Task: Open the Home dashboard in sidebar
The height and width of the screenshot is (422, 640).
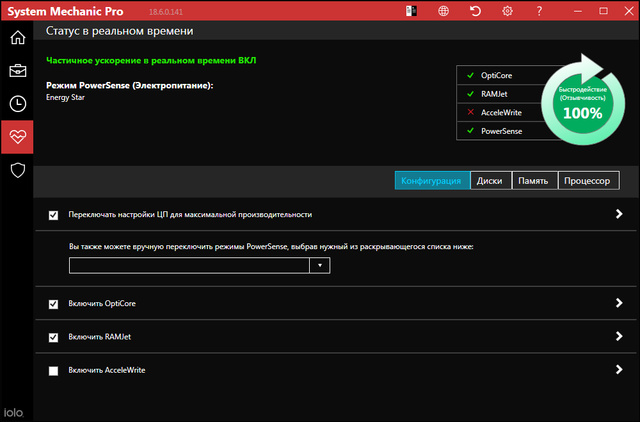Action: coord(17,38)
